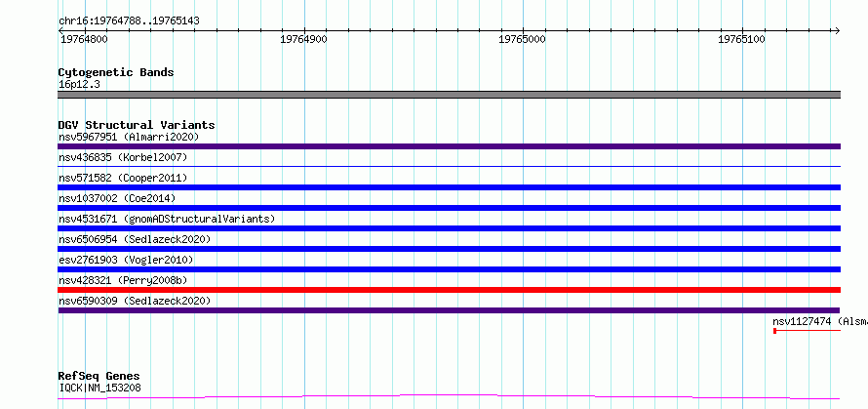Click the nsv5967951 (Almarri2020) variant bar
Image resolution: width=868 pixels, height=409 pixels.
tap(449, 146)
